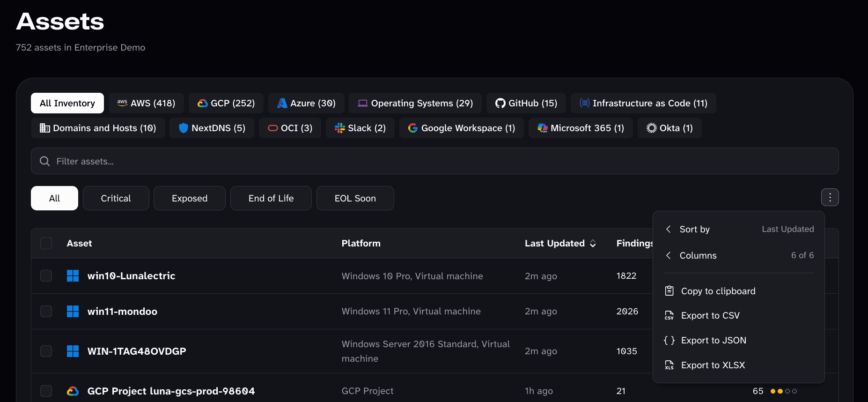The image size is (868, 402).
Task: Click findings count 1822
Action: click(x=626, y=276)
